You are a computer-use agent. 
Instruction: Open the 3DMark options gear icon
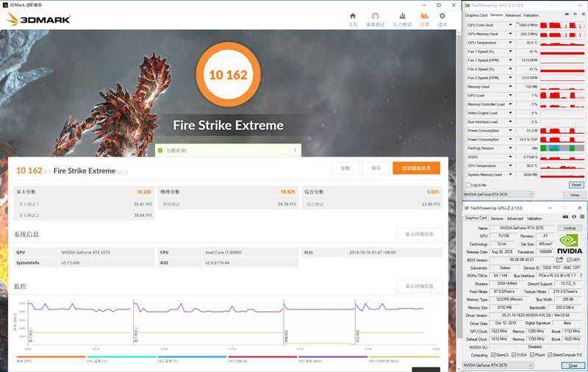click(442, 16)
